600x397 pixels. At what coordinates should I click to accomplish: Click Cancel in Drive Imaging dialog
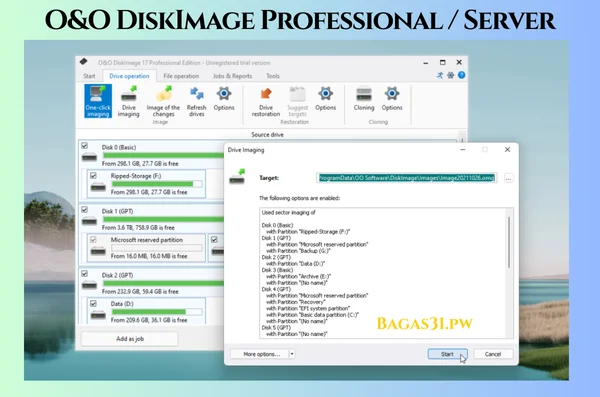(x=493, y=354)
